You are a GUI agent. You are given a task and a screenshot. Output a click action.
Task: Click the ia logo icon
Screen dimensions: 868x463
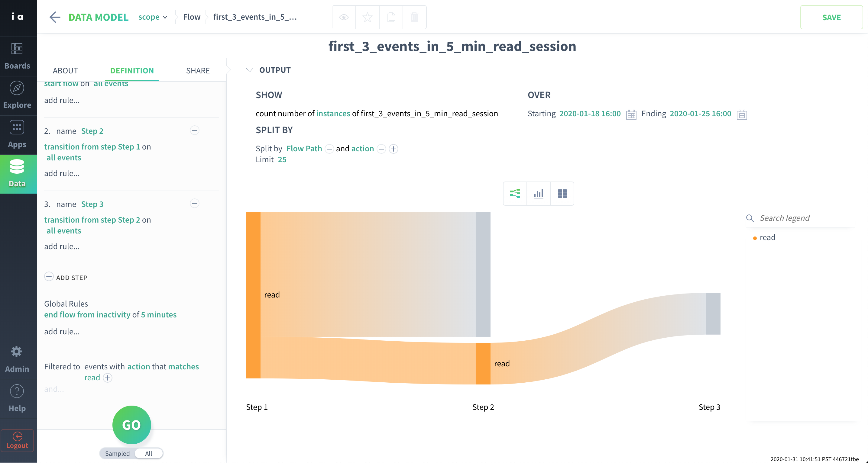tap(17, 17)
